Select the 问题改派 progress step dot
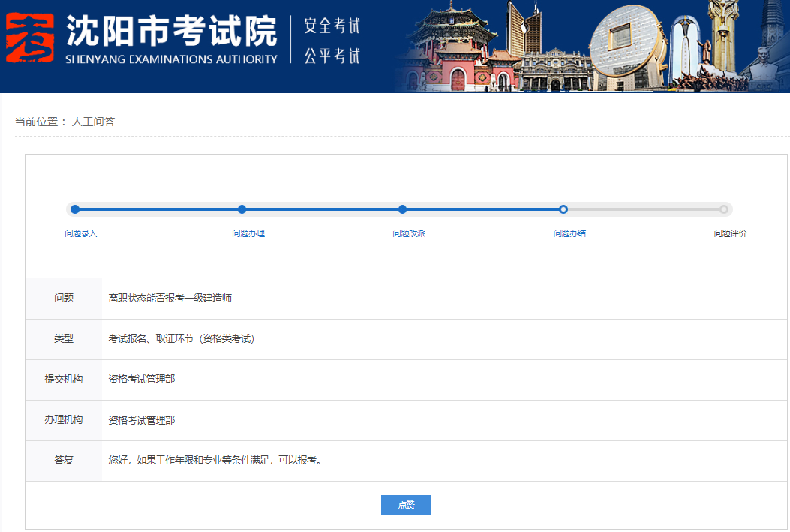Image resolution: width=790 pixels, height=532 pixels. [402, 210]
